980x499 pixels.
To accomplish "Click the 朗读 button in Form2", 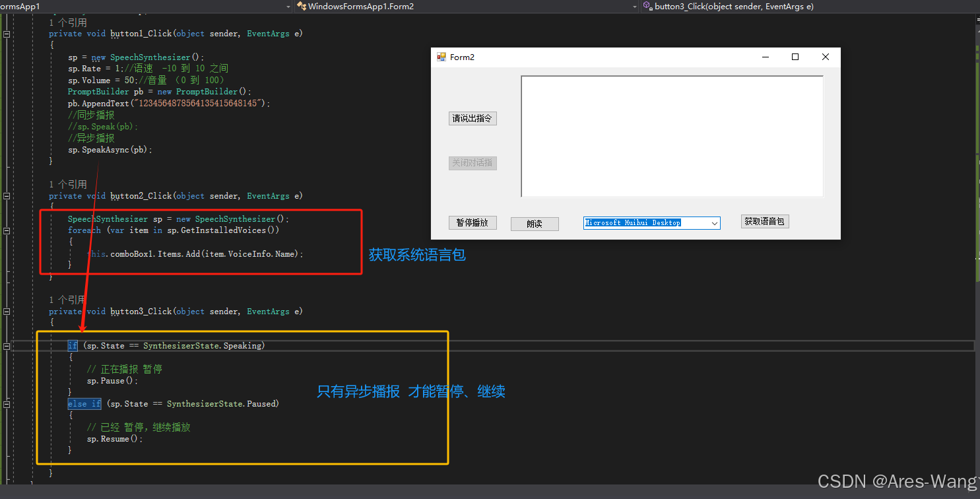I will 535,224.
